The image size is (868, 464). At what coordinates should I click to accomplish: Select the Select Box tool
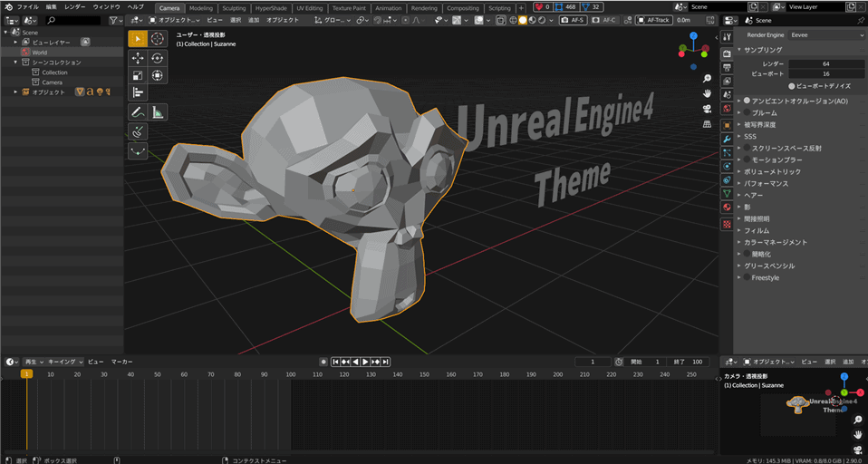coord(138,39)
